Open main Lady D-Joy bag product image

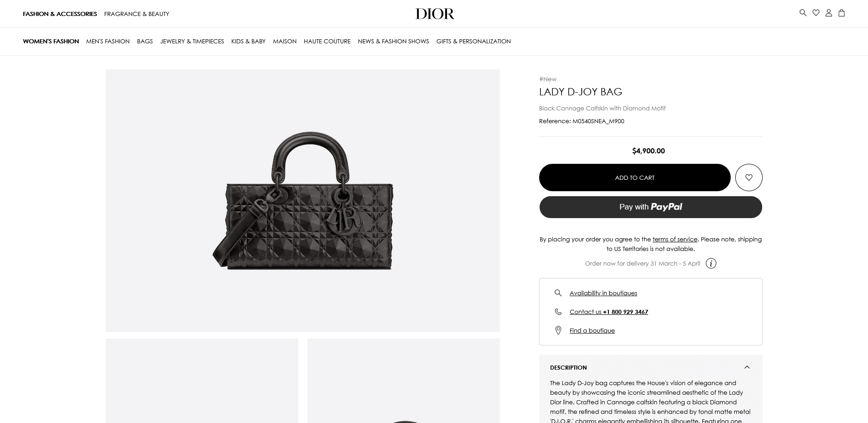click(x=303, y=201)
